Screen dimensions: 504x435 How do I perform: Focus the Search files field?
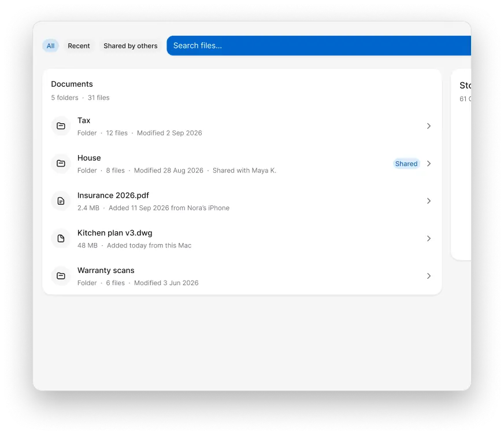tap(318, 46)
